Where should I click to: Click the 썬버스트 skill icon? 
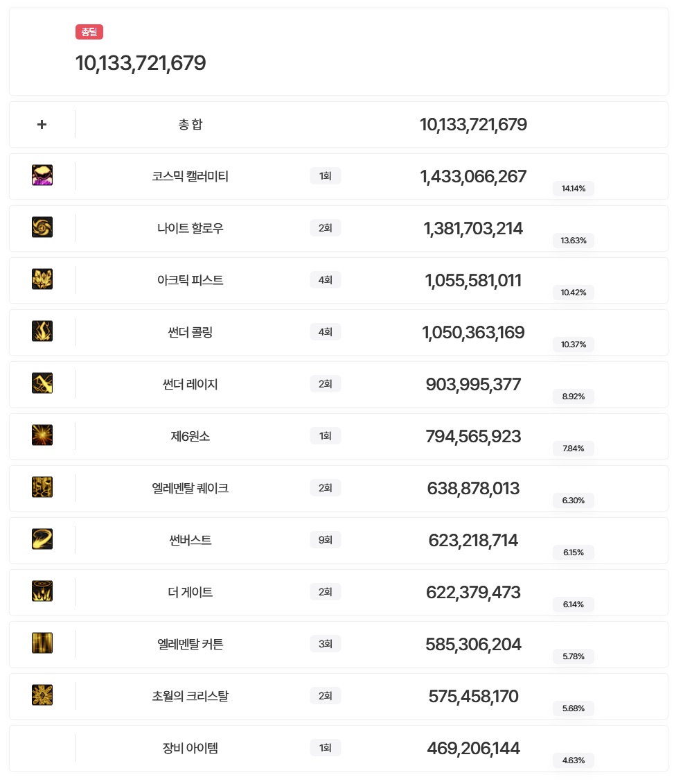coord(42,539)
